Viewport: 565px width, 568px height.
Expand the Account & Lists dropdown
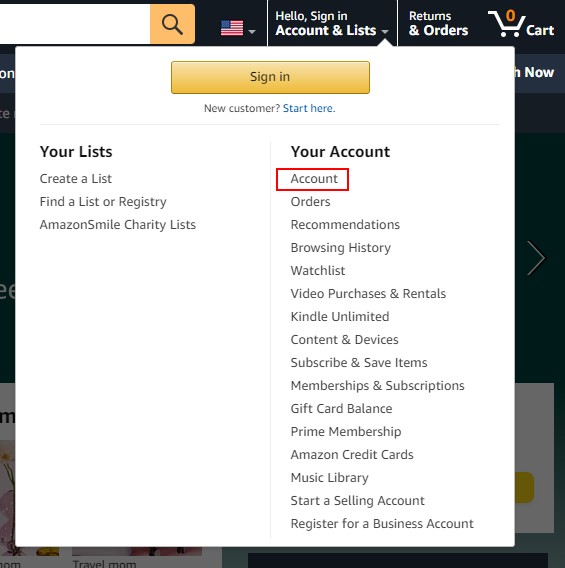332,24
